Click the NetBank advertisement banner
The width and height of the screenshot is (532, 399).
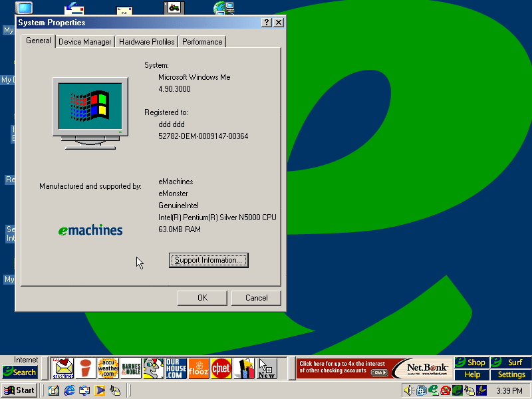(374, 368)
